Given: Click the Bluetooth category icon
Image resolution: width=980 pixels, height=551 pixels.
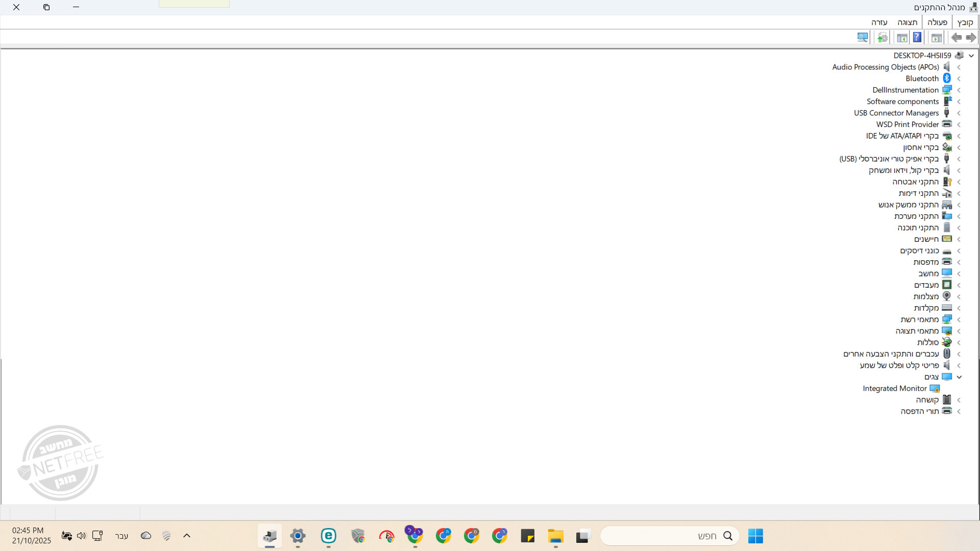Looking at the screenshot, I should coord(947,79).
